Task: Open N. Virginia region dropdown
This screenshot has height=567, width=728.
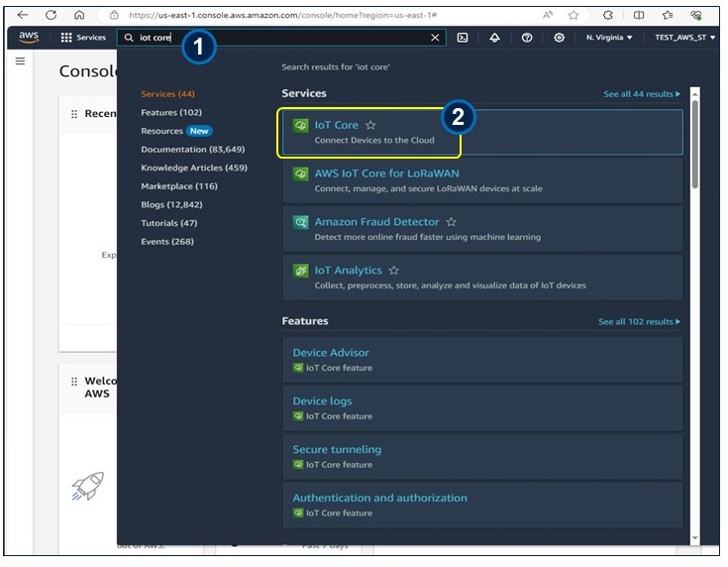Action: coord(609,38)
